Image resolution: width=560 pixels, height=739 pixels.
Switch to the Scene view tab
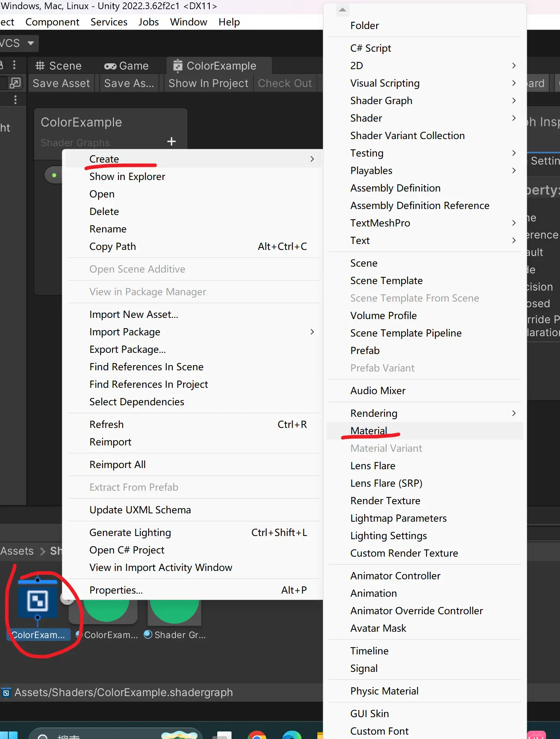point(59,66)
